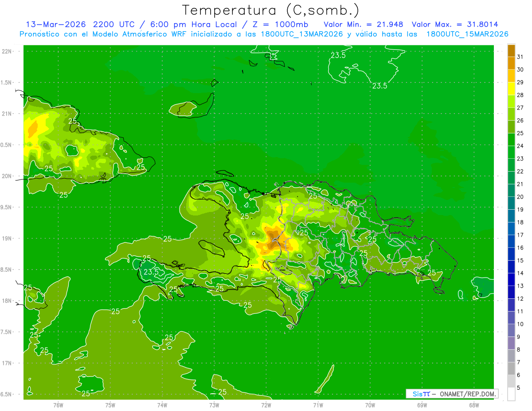Click the '16' value on the color scale
Viewport: 532px width, 411px height.
tap(520, 248)
